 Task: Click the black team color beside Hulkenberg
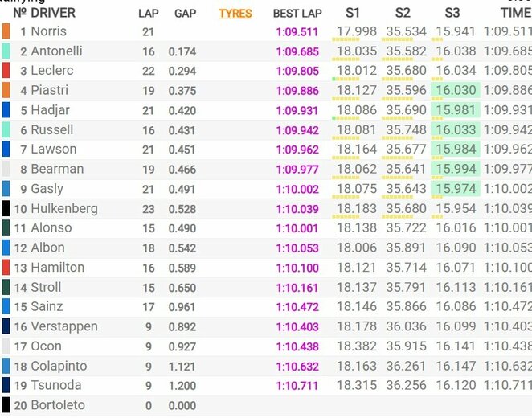pyautogui.click(x=6, y=209)
